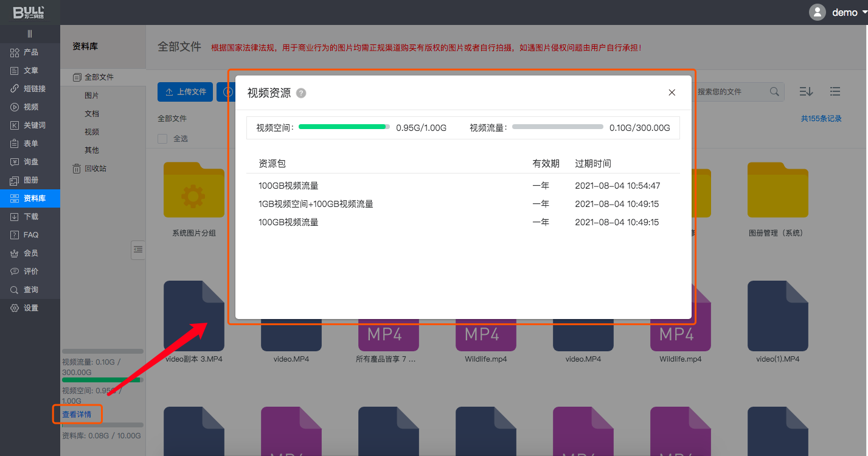868x456 pixels.
Task: Switch to list view icon
Action: pyautogui.click(x=835, y=91)
